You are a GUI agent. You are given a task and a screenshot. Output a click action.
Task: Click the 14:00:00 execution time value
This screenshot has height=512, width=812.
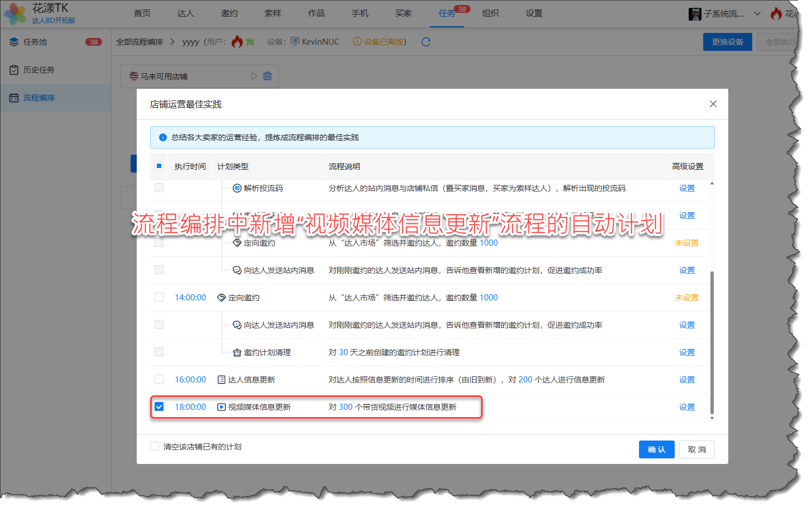click(x=190, y=298)
